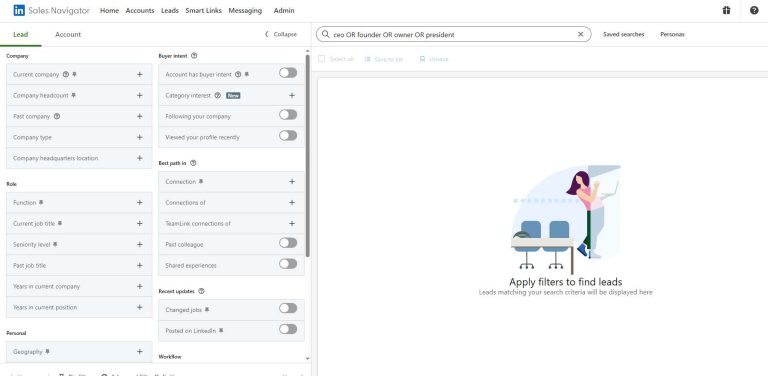Screen dimensions: 768x376
Task: Click the pin icon next to Geography
Action: [47, 352]
